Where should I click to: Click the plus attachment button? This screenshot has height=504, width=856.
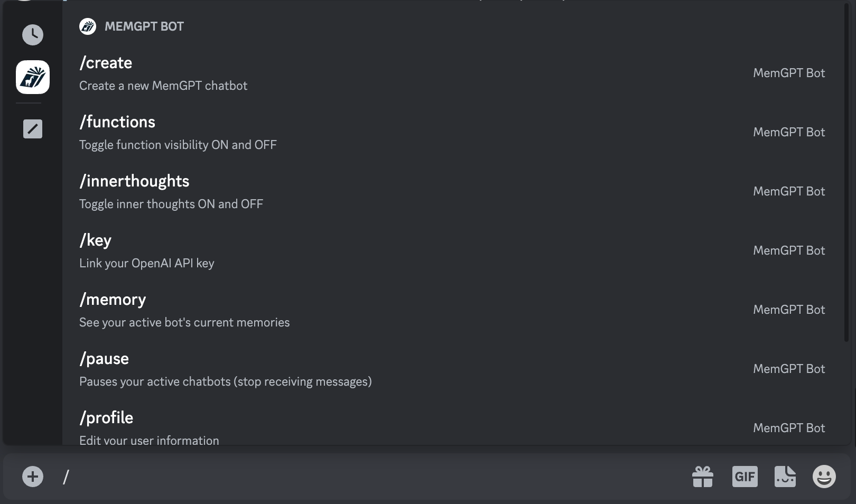coord(33,477)
